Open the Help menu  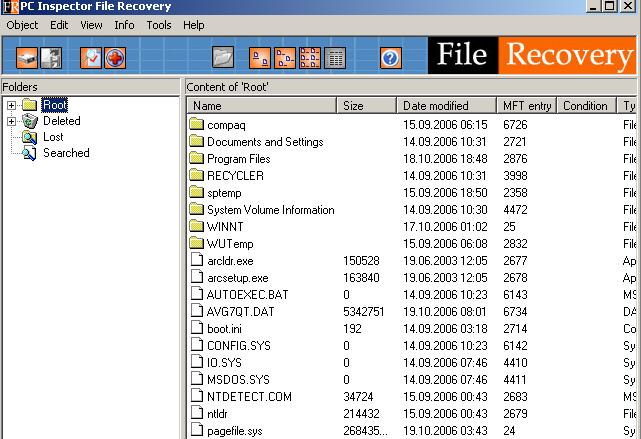pyautogui.click(x=194, y=25)
